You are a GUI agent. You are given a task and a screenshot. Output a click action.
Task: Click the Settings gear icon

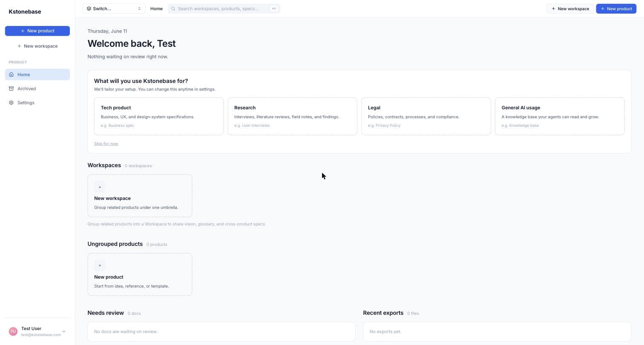(x=11, y=103)
